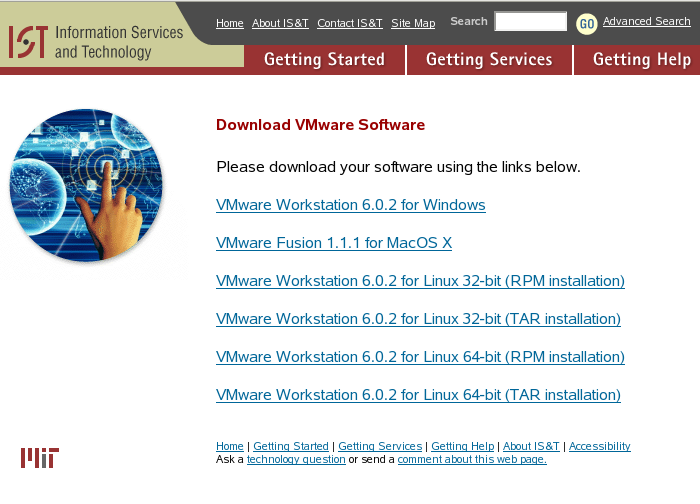
Task: Open the Getting Started tab
Action: [x=325, y=59]
